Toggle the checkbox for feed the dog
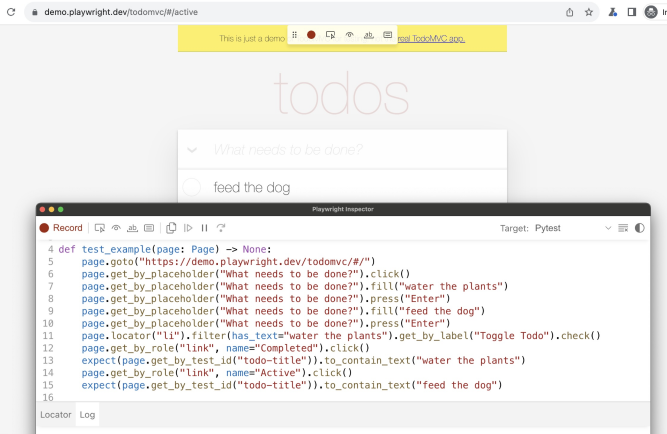Viewport: 667px width, 434px height. [x=193, y=187]
